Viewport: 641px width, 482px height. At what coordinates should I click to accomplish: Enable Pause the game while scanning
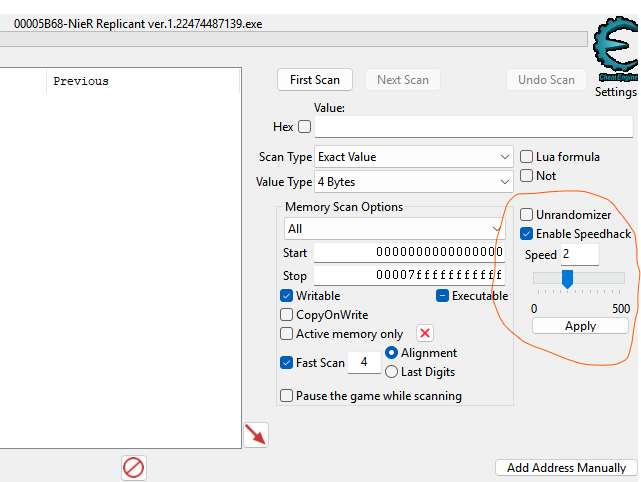point(287,396)
